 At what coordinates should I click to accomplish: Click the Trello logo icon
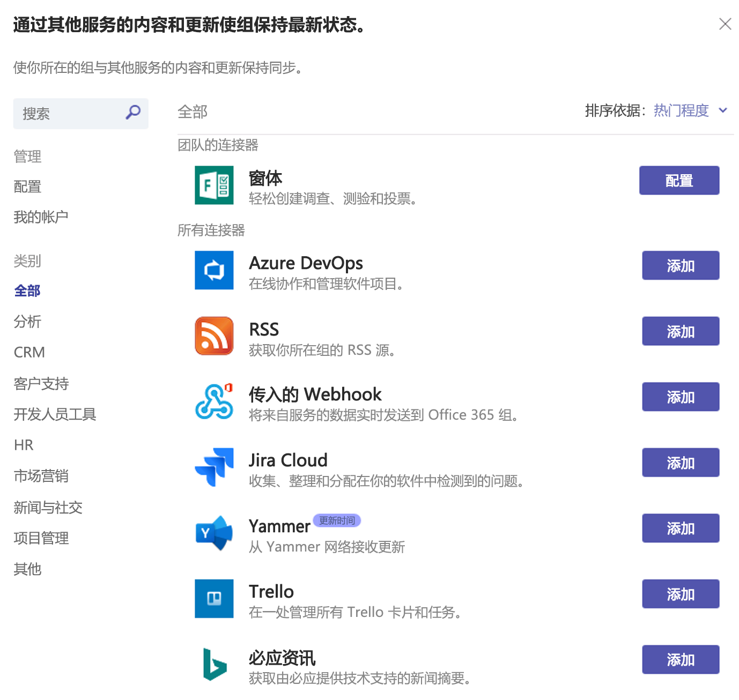214,599
